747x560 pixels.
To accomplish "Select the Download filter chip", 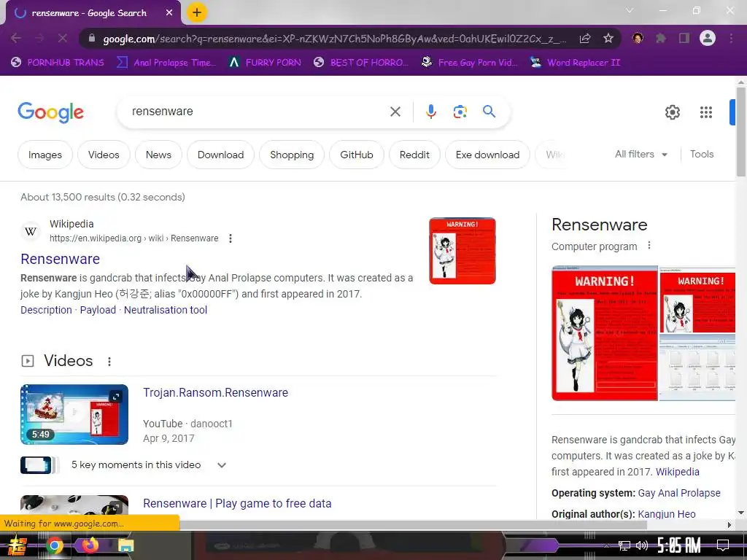I will (220, 155).
